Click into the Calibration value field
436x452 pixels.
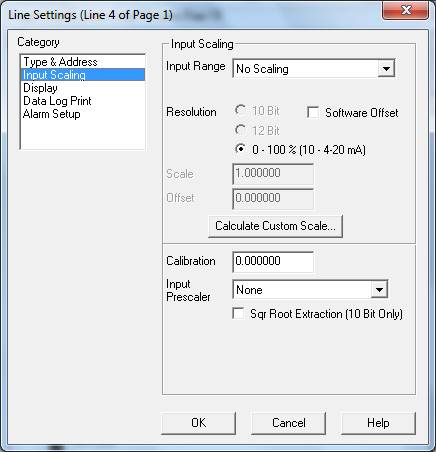[273, 261]
